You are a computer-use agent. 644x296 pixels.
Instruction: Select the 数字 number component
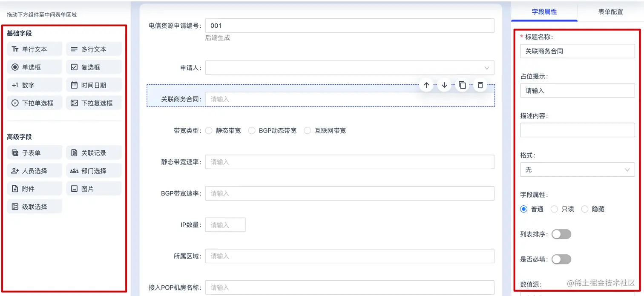click(x=34, y=85)
